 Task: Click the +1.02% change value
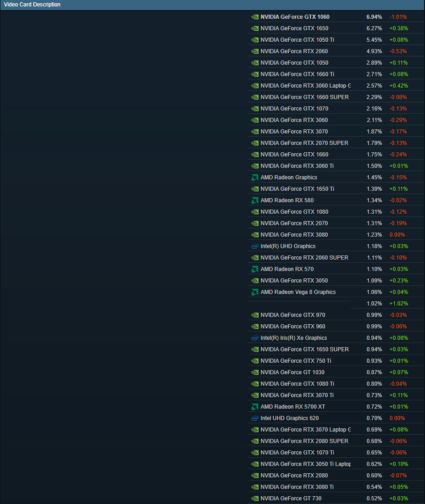[x=399, y=304]
